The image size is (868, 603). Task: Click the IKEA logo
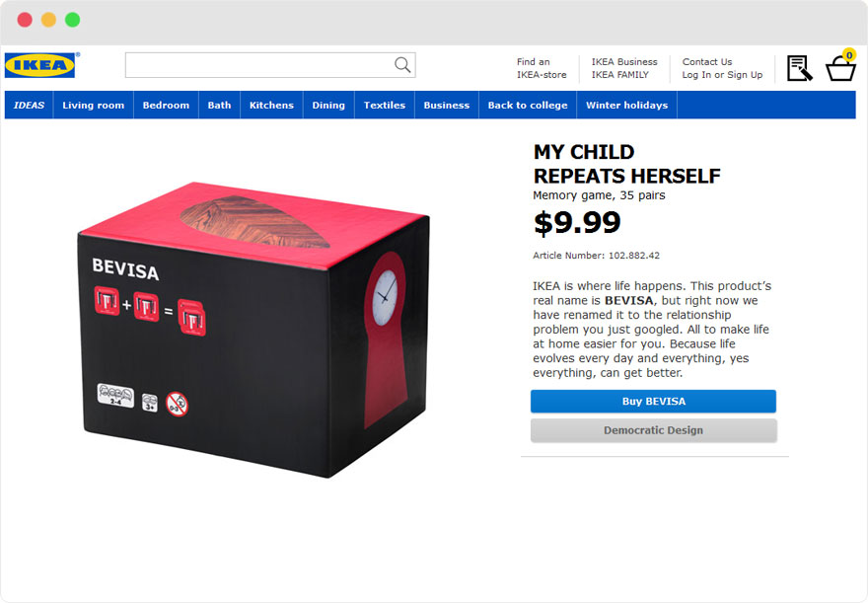[x=39, y=65]
